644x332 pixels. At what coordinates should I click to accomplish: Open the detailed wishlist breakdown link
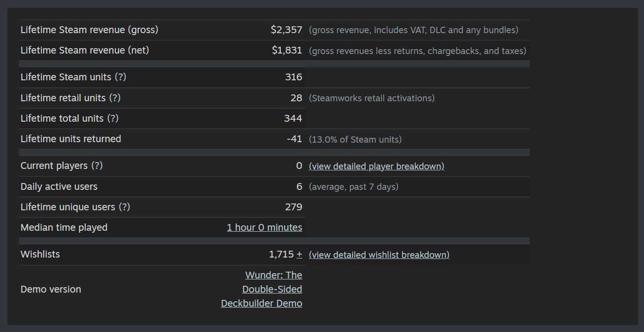tap(379, 255)
